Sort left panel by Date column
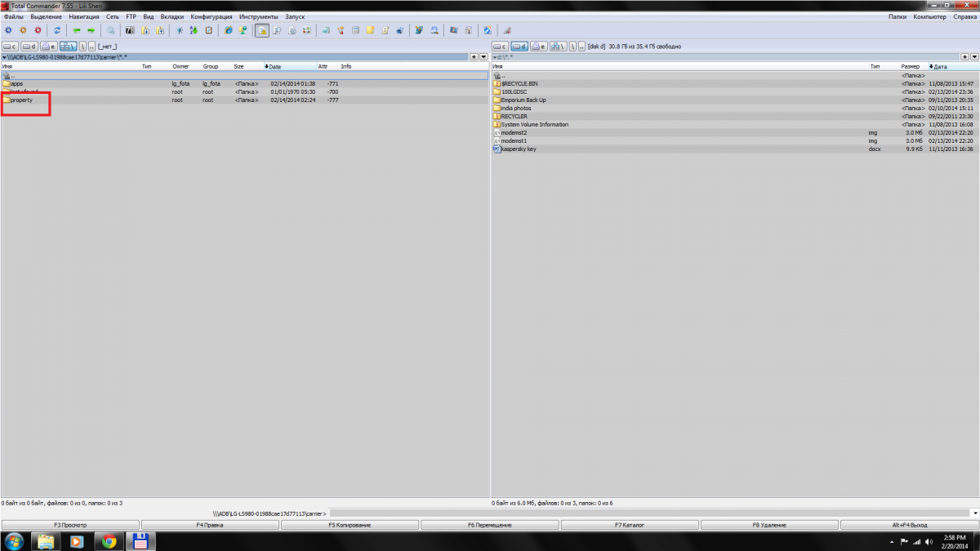The image size is (980, 551). tap(274, 66)
